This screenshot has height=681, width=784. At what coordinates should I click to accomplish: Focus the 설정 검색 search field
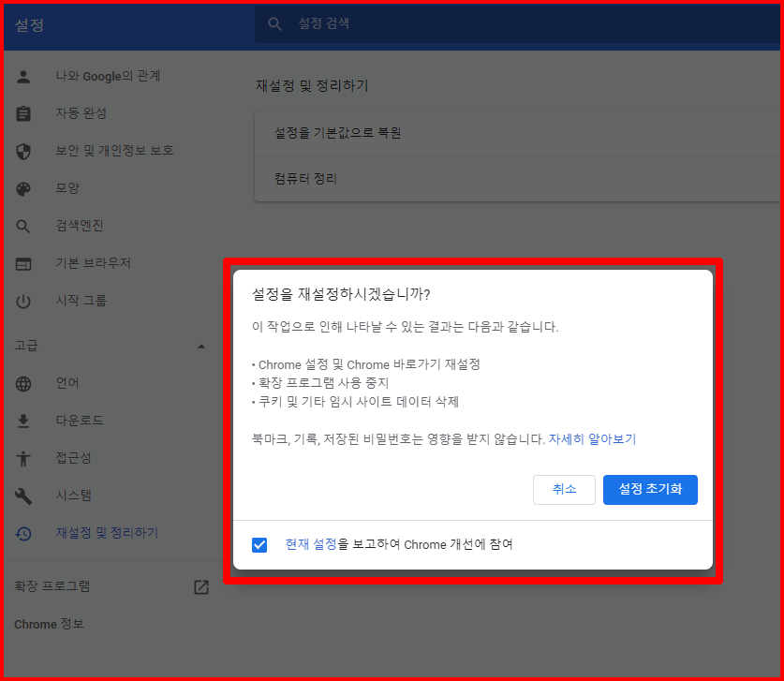click(517, 23)
